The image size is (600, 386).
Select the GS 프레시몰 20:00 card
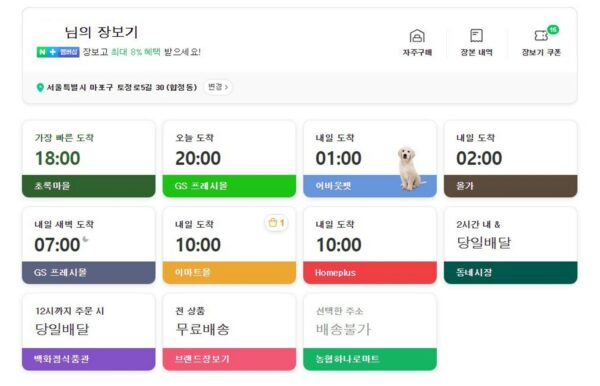click(x=229, y=159)
